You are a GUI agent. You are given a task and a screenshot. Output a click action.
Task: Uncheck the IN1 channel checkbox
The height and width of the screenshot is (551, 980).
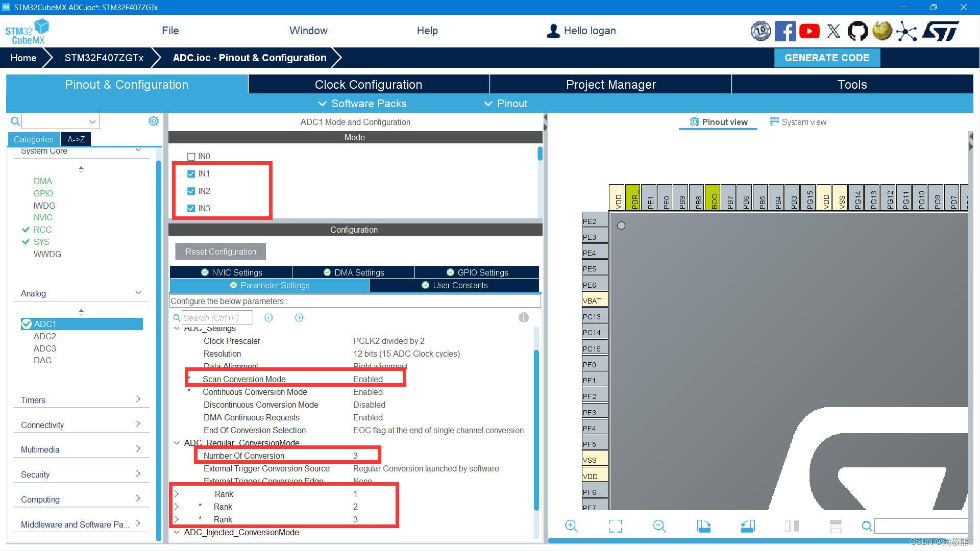tap(191, 174)
